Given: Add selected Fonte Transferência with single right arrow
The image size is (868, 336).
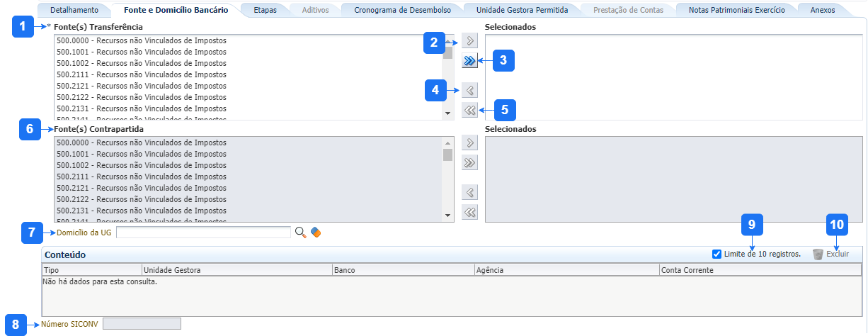Looking at the screenshot, I should pyautogui.click(x=469, y=40).
